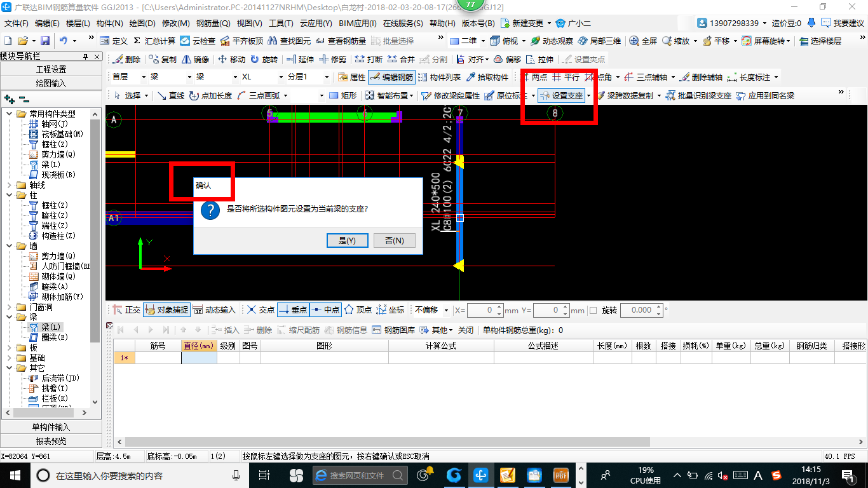The image size is (868, 488).
Task: Select the 直线 line drawing tool
Action: [171, 96]
